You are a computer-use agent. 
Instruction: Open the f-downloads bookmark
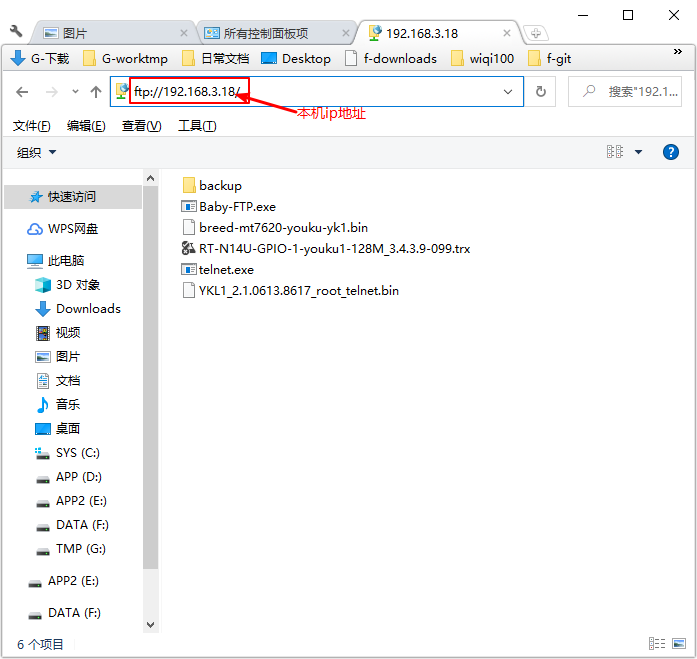tap(391, 58)
